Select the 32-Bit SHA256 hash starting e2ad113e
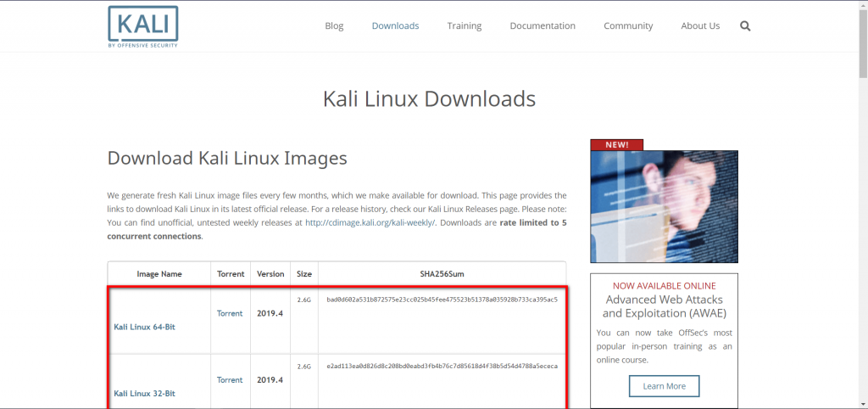The image size is (868, 409). 442,367
